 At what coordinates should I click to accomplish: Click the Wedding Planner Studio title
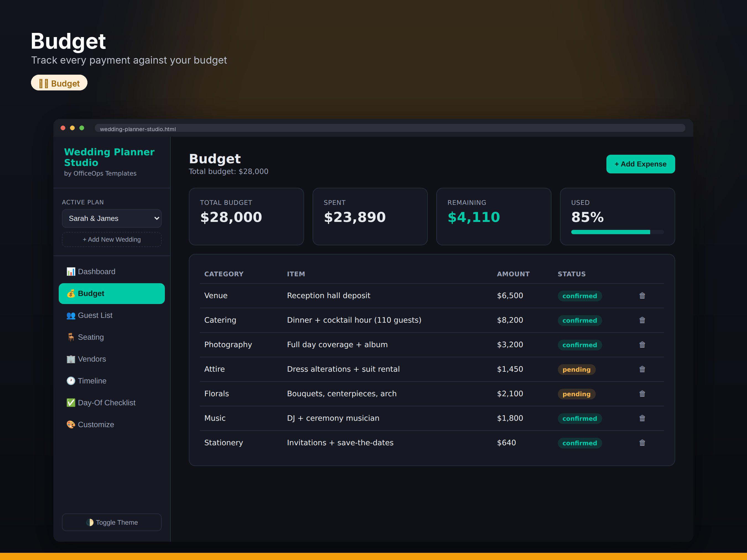click(x=109, y=157)
